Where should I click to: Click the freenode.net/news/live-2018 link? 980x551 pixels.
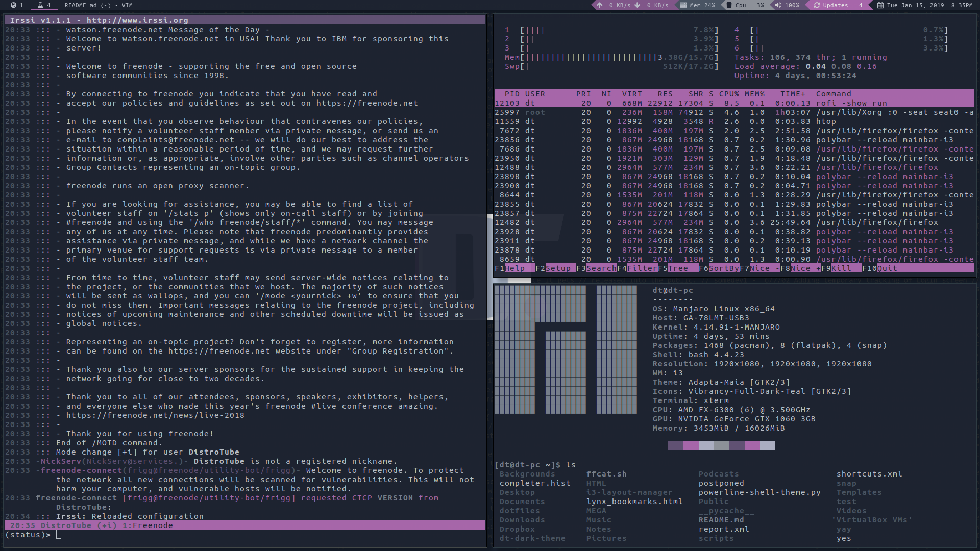click(155, 415)
